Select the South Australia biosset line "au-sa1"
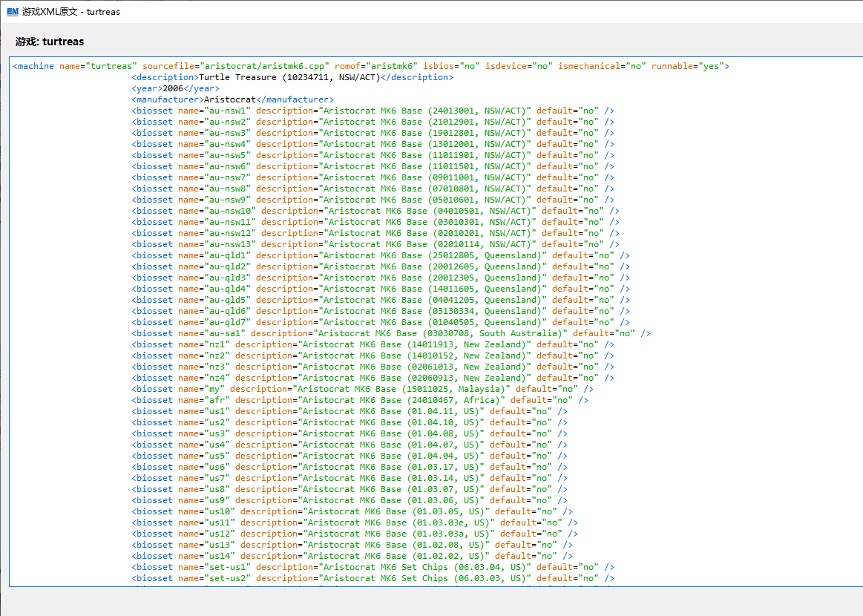 pyautogui.click(x=391, y=333)
